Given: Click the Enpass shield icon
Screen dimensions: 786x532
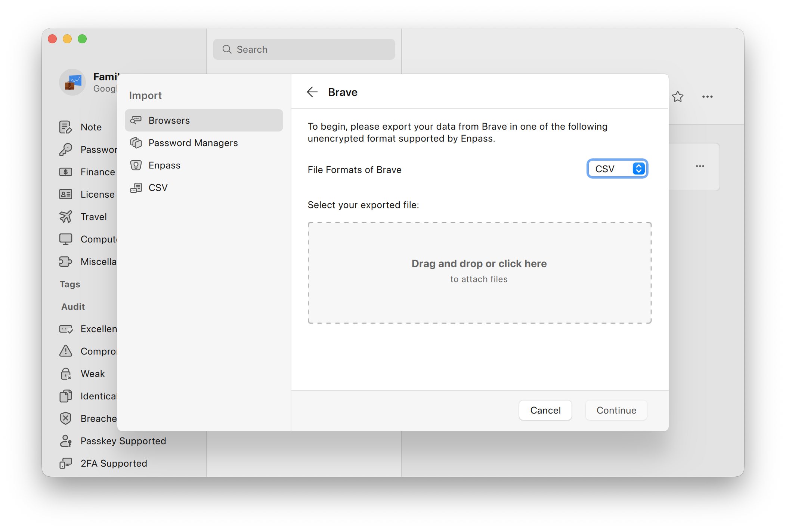Looking at the screenshot, I should (x=136, y=165).
